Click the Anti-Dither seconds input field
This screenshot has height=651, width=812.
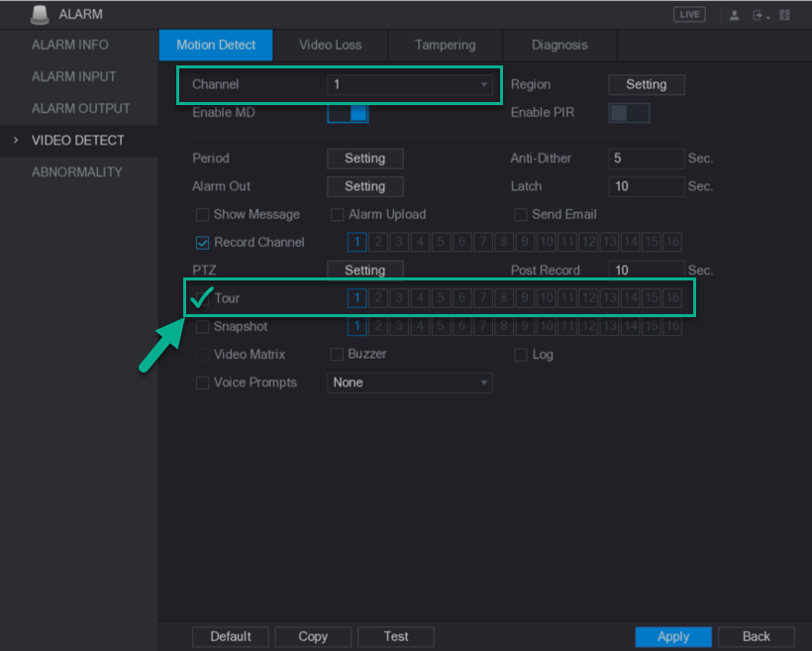(647, 159)
